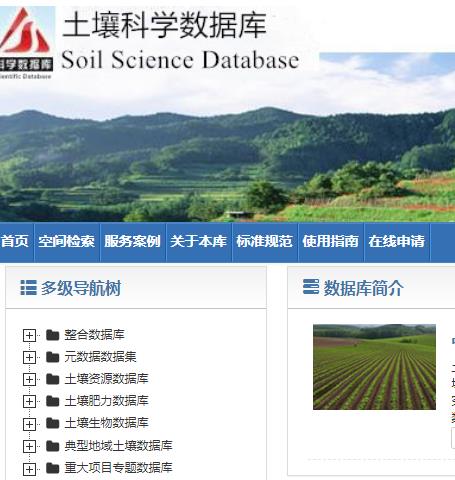The height and width of the screenshot is (480, 455).
Task: Expand the 土壤生物数据库 tree node
Action: pos(29,424)
